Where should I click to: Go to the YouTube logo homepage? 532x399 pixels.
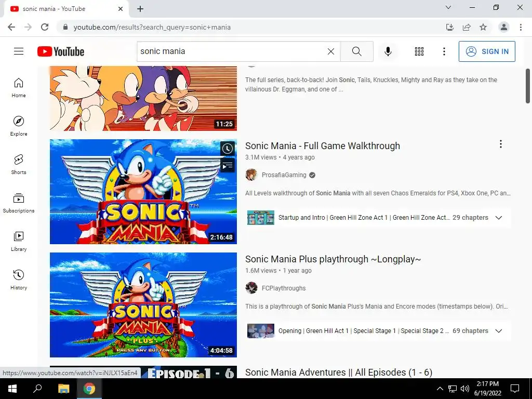pyautogui.click(x=61, y=51)
